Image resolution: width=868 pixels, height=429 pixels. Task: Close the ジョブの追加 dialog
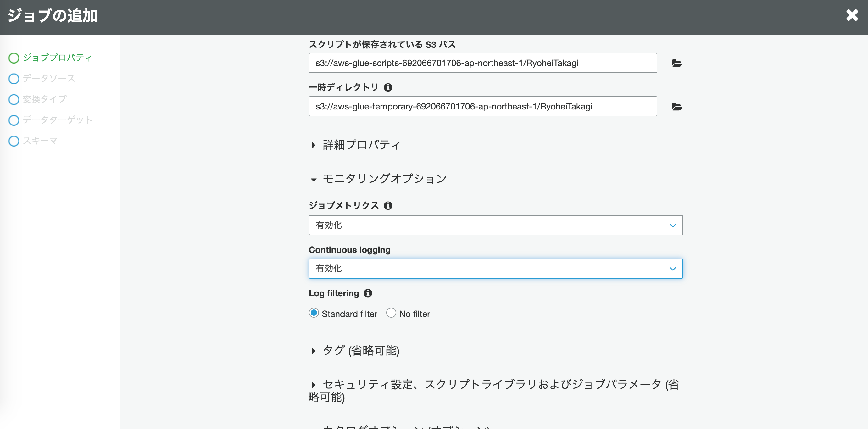pyautogui.click(x=852, y=15)
